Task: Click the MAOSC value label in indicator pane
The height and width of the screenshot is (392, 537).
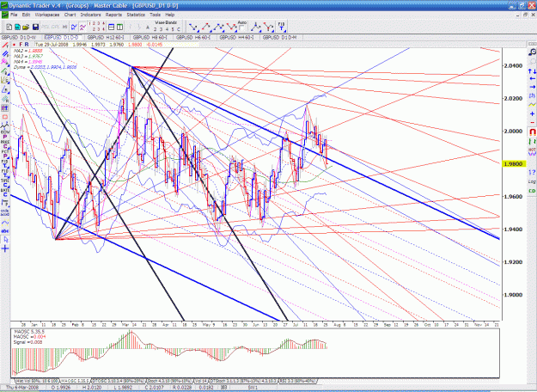Action: click(30, 337)
